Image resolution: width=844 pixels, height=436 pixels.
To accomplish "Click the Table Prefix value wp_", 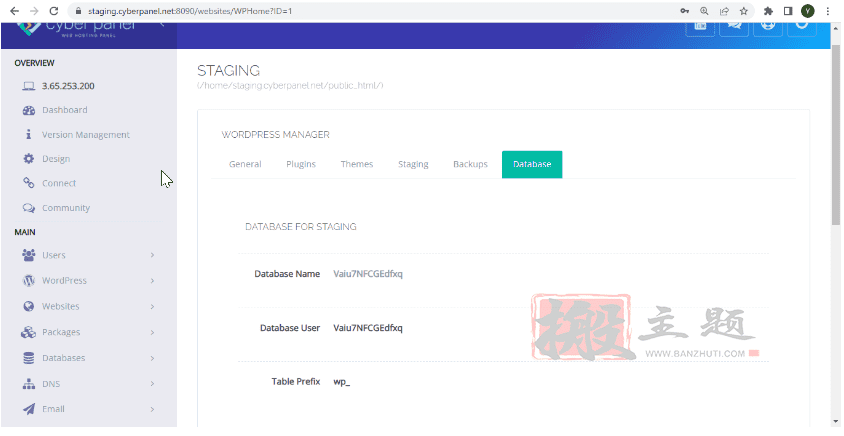I will pos(341,382).
